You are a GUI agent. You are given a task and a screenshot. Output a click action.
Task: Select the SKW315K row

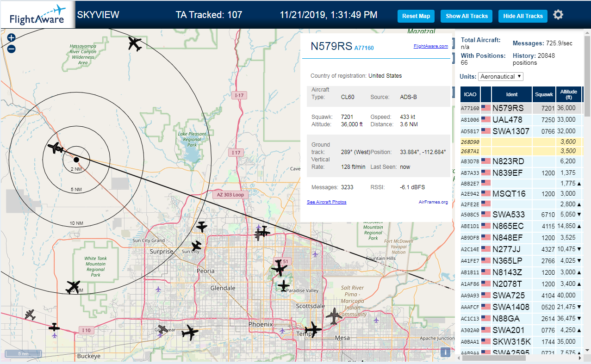[x=521, y=341]
